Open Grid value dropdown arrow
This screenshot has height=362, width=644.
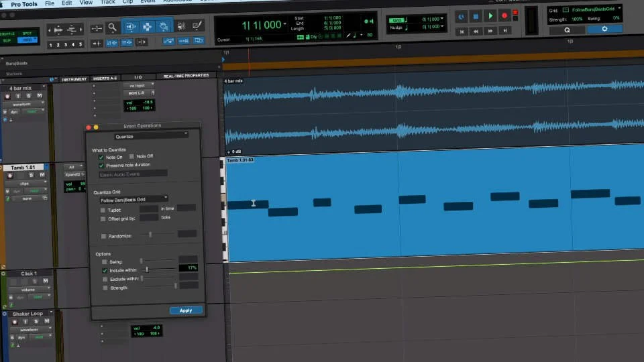click(442, 19)
